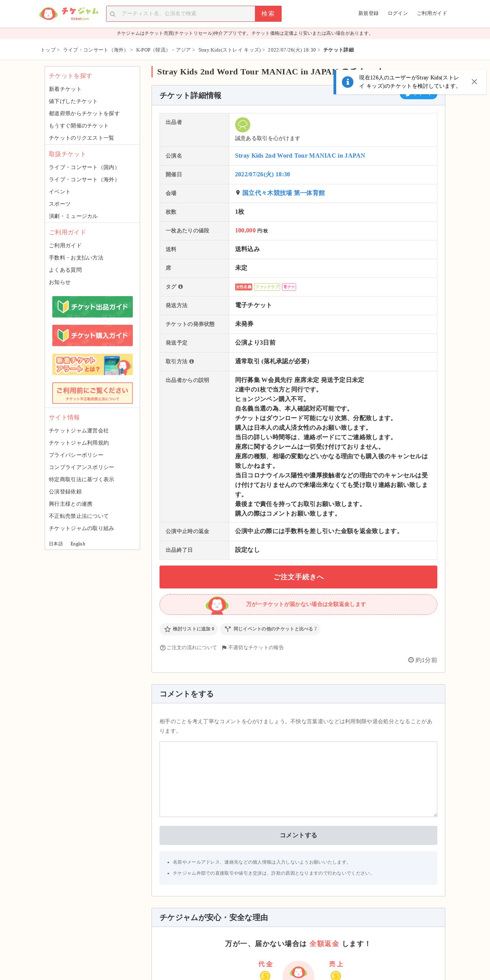The image size is (490, 980).
Task: Open チケットジャム運営会社 in sidebar
Action: pos(79,431)
